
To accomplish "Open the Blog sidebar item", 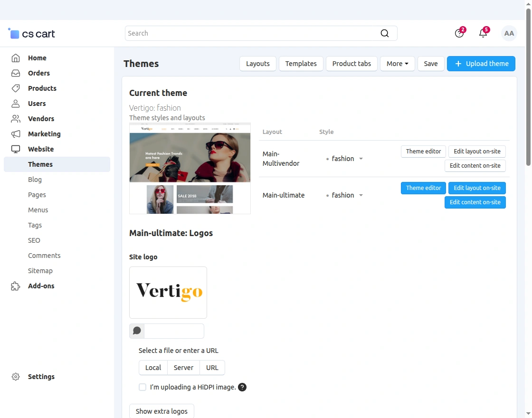I will (x=35, y=180).
